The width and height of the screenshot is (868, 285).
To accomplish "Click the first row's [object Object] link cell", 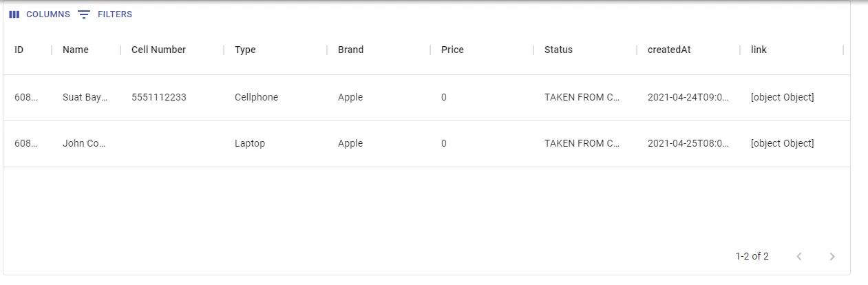I will [783, 98].
